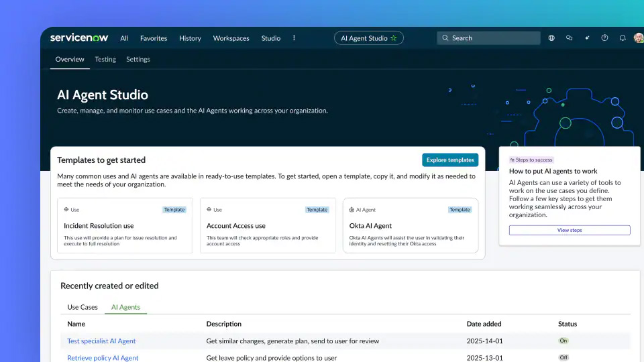Open the help question mark icon

[x=604, y=38]
